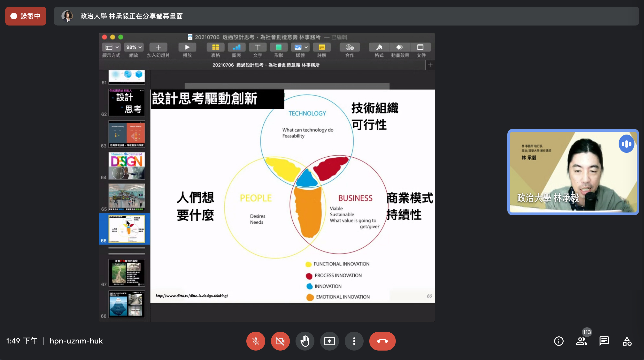644x360 pixels.
Task: Open the Animate (動畫效果) inspector tab
Action: 400,47
